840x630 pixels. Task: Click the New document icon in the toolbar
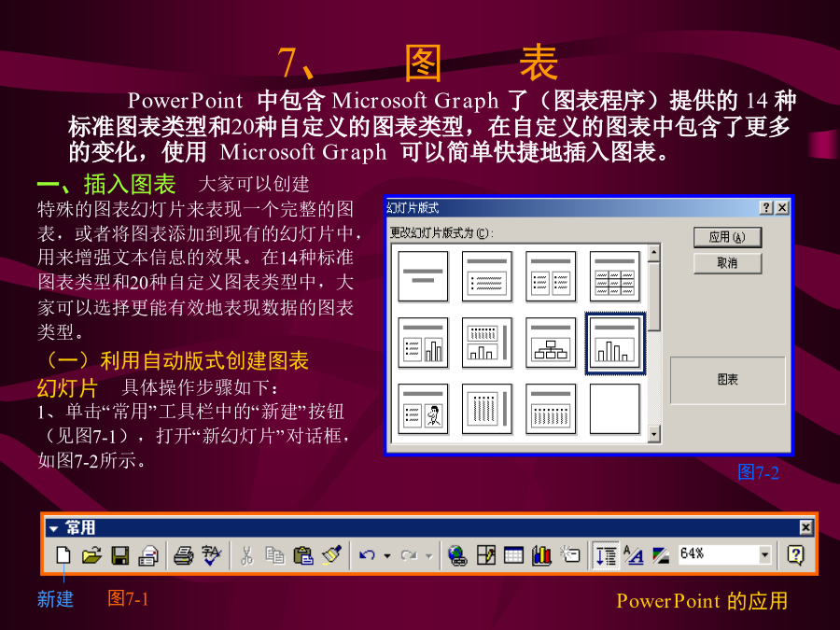(x=63, y=555)
